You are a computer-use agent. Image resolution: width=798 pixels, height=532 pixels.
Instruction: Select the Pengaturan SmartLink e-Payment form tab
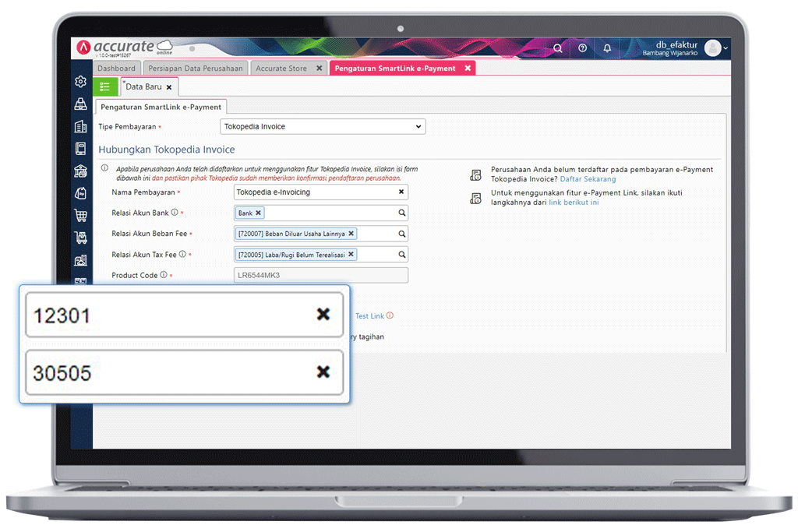161,107
